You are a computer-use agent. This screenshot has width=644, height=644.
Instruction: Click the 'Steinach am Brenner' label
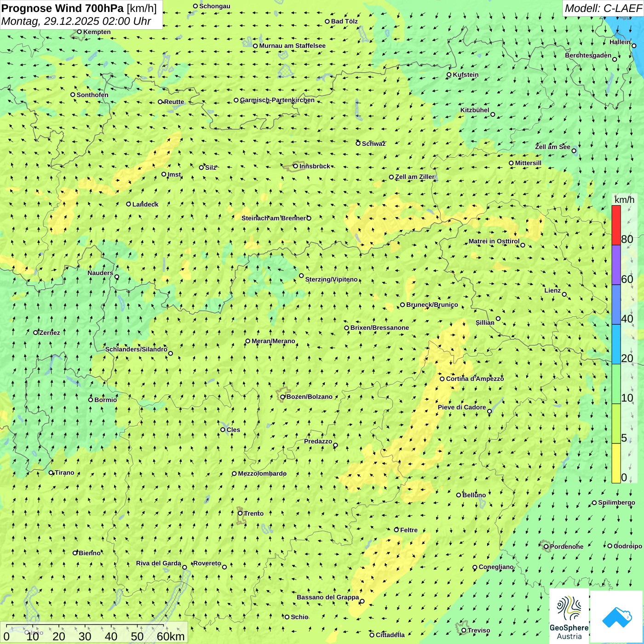[x=273, y=218]
